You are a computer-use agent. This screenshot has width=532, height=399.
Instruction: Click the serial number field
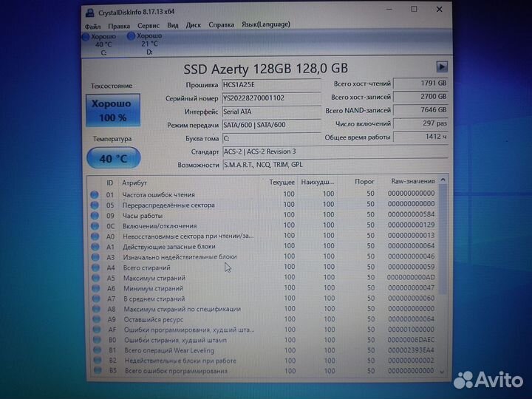(x=272, y=98)
